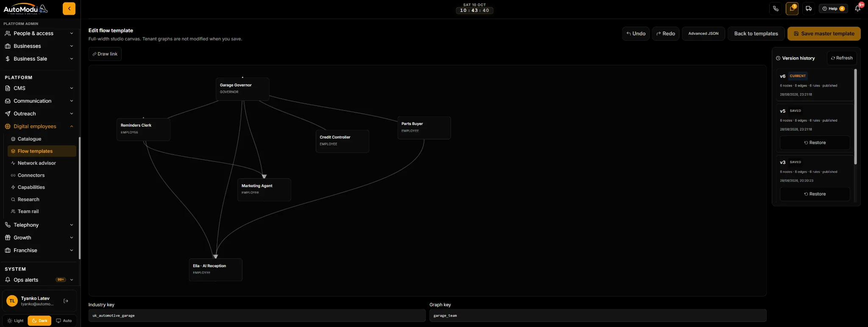868x327 pixels.
Task: Open the notifications bell
Action: 858,8
